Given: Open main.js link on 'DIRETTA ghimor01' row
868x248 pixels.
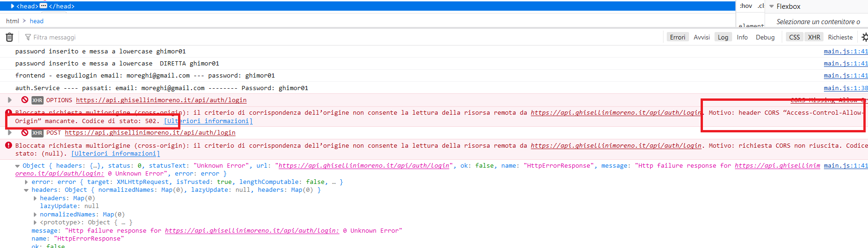Looking at the screenshot, I should (x=846, y=63).
